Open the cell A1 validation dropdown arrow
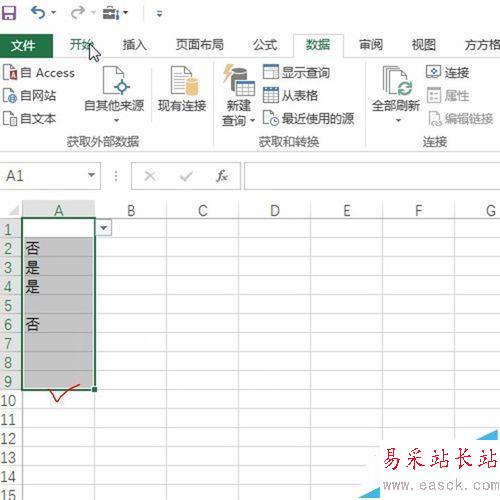The image size is (500, 500). click(104, 228)
